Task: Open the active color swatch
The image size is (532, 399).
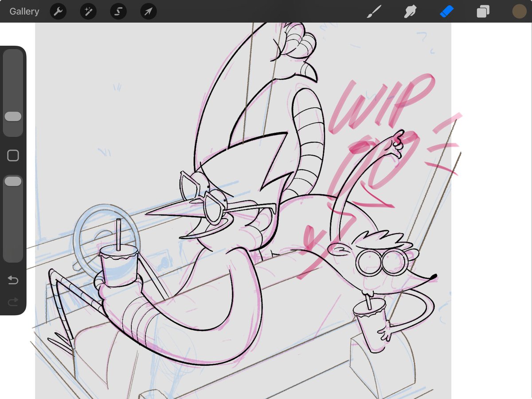Action: tap(519, 12)
